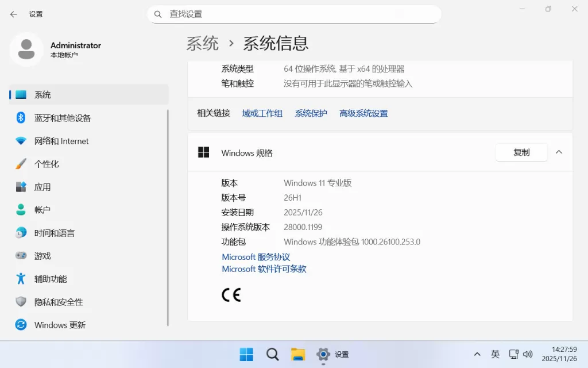Screen dimensions: 588x368
Task: Click the taskbar search icon
Action: pos(272,354)
